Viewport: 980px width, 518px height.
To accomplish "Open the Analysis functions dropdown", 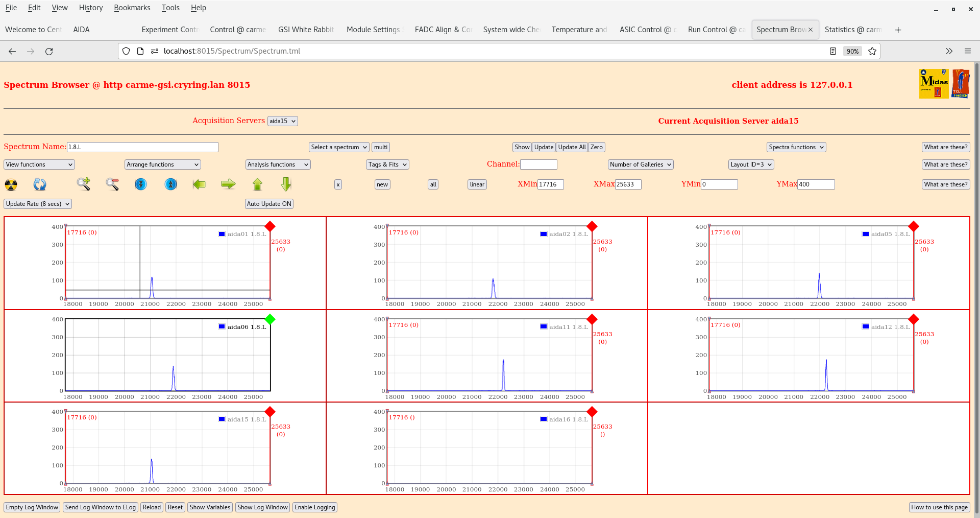I will click(x=278, y=164).
